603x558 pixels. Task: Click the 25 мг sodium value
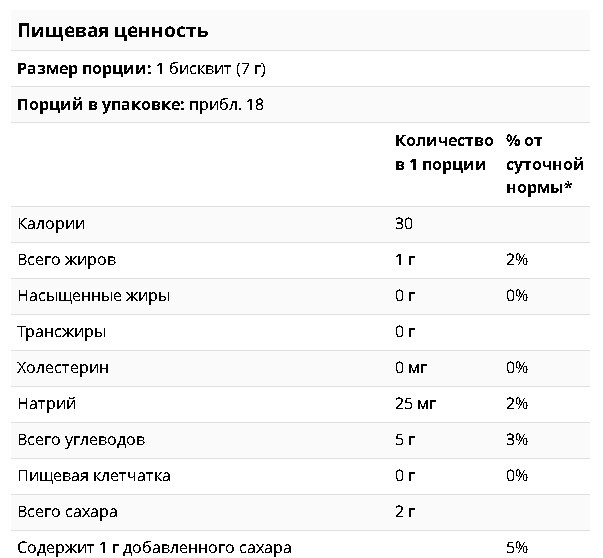point(415,404)
